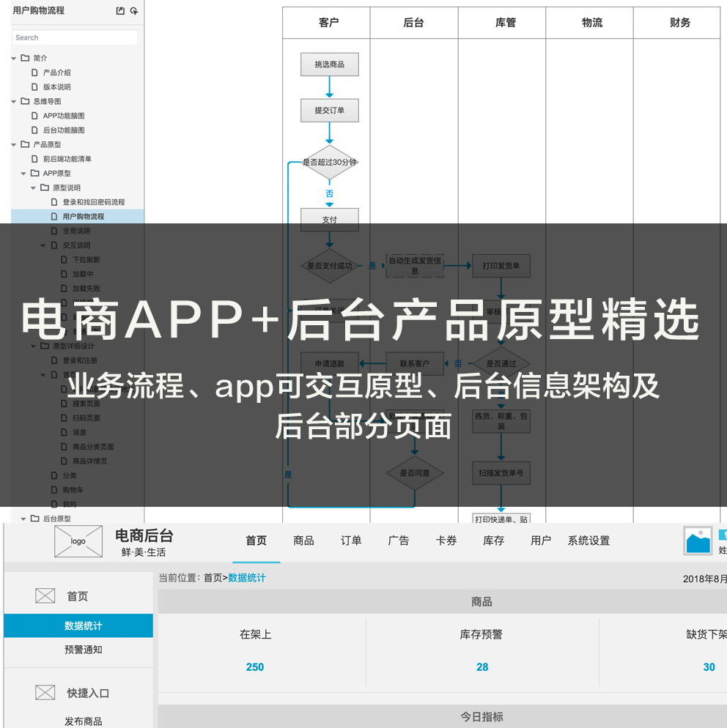Collapse the 后台原型 folder arrow
Viewport: 727px width, 728px height.
pyautogui.click(x=23, y=519)
